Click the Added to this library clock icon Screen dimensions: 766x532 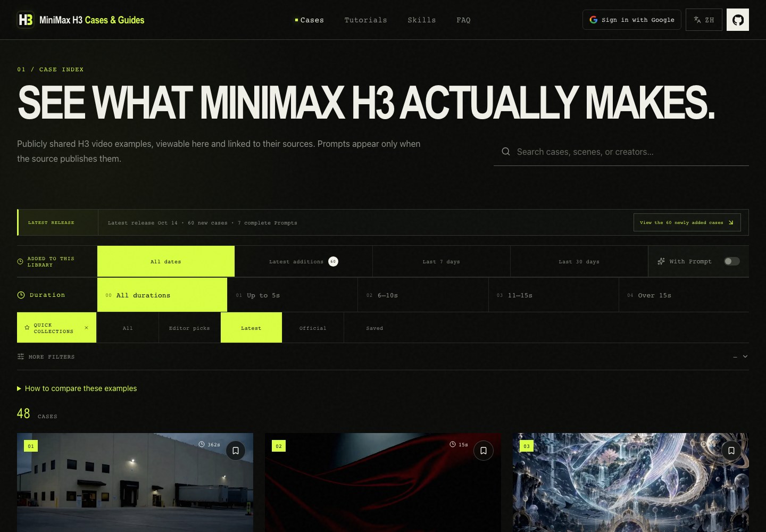pos(20,261)
